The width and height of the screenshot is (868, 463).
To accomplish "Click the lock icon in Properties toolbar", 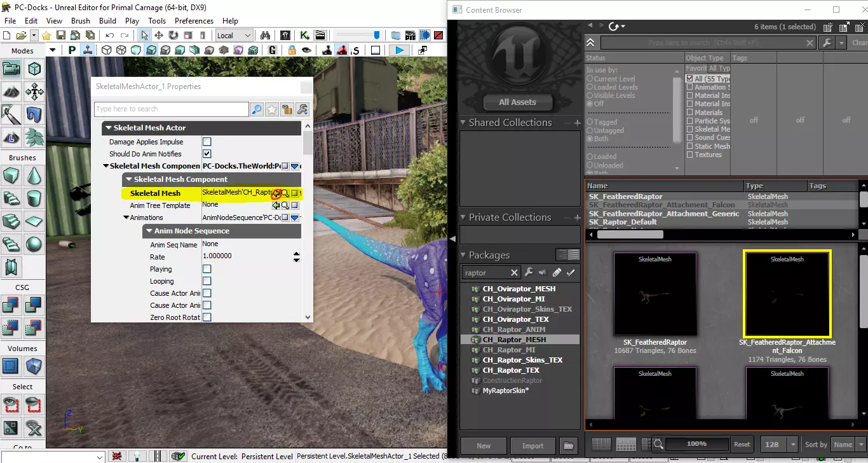I will [x=287, y=109].
